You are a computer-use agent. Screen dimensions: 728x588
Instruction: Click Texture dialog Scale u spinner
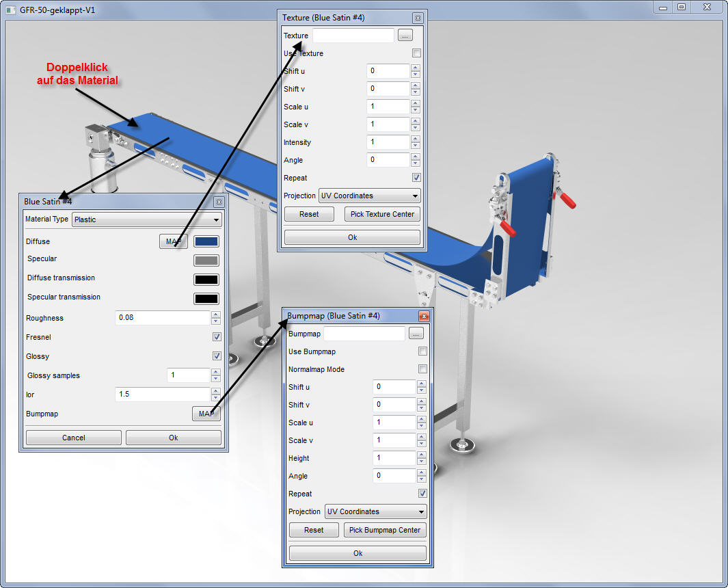click(x=416, y=107)
